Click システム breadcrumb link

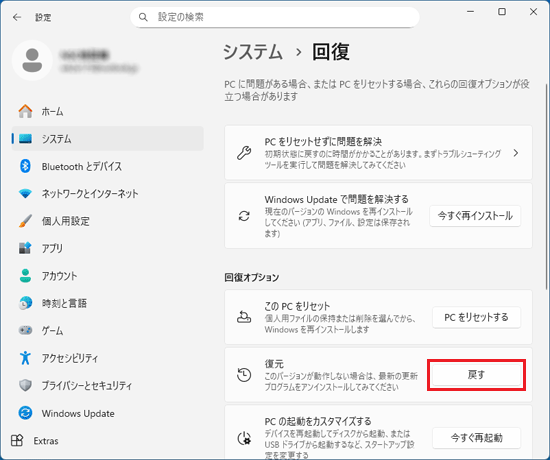coord(253,52)
